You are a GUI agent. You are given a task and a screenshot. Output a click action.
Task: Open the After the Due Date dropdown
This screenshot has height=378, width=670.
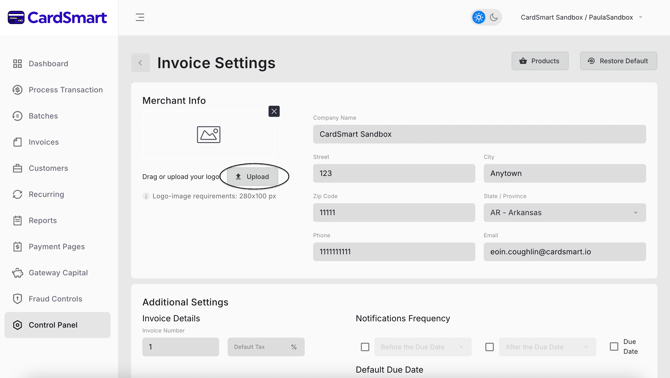(x=547, y=347)
